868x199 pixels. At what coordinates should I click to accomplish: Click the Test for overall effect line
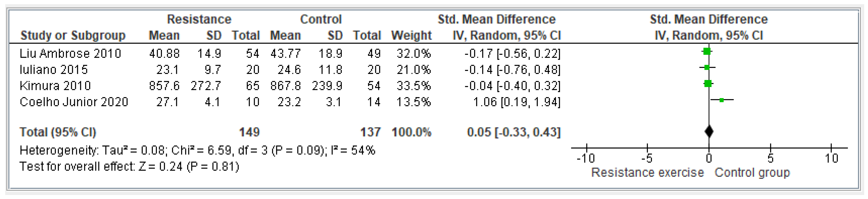[129, 166]
